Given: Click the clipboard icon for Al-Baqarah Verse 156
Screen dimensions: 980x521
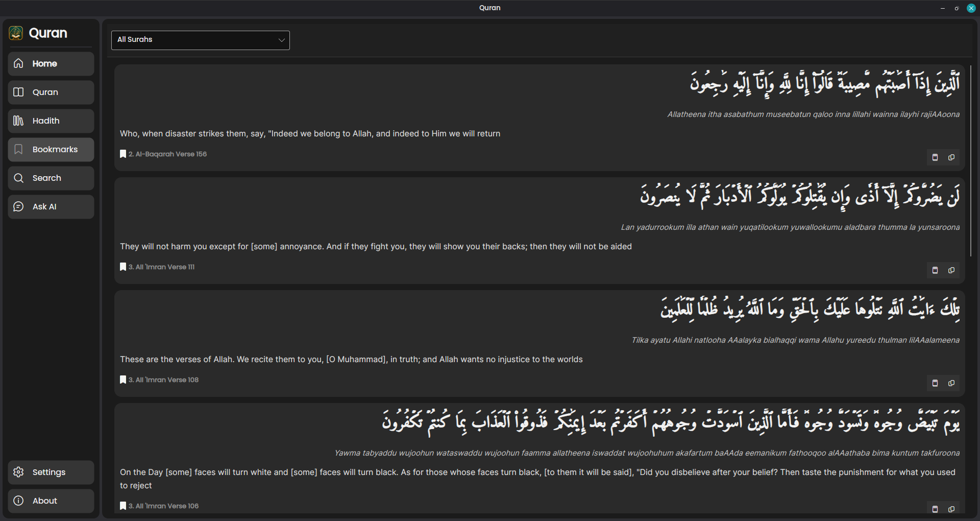Looking at the screenshot, I should pos(935,157).
